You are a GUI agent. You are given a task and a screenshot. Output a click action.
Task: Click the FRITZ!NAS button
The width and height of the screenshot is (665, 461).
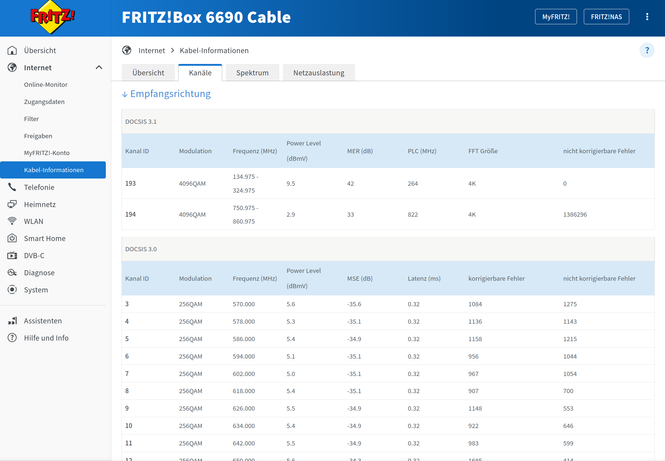[x=606, y=17]
